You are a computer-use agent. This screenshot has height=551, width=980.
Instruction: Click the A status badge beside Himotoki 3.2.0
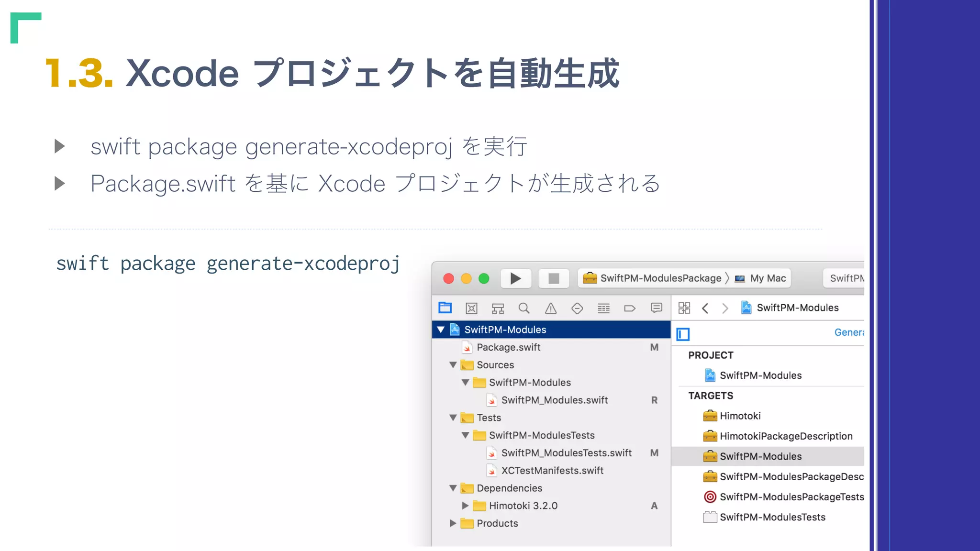tap(654, 506)
